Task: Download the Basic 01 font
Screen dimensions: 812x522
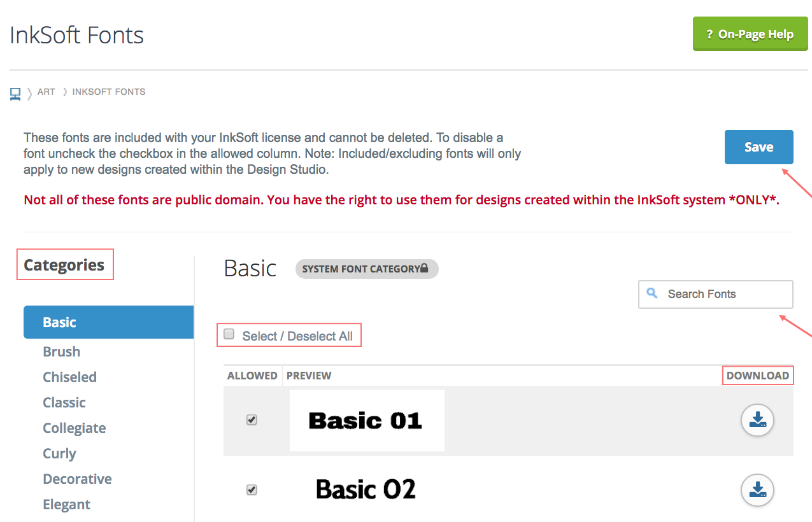Action: click(757, 420)
